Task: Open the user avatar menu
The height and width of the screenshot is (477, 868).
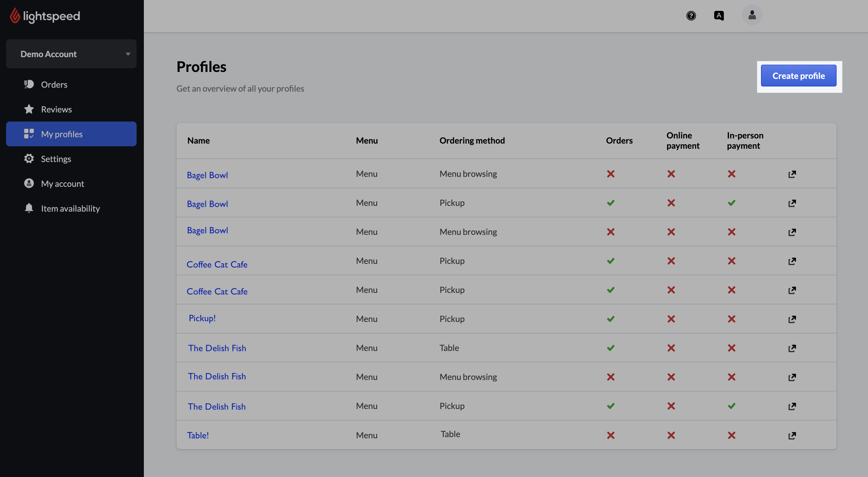Action: coord(752,15)
